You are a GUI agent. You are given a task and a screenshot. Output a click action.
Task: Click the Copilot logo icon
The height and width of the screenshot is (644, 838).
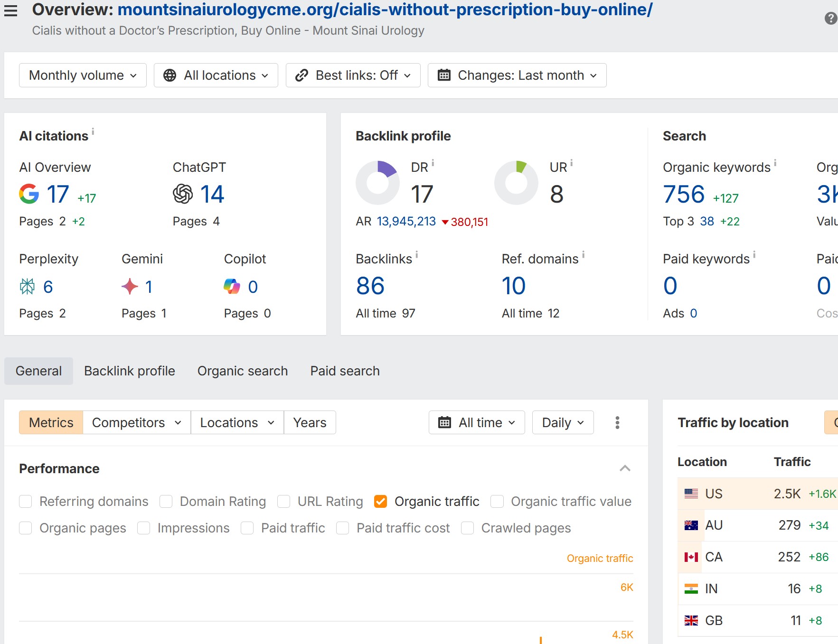tap(232, 286)
